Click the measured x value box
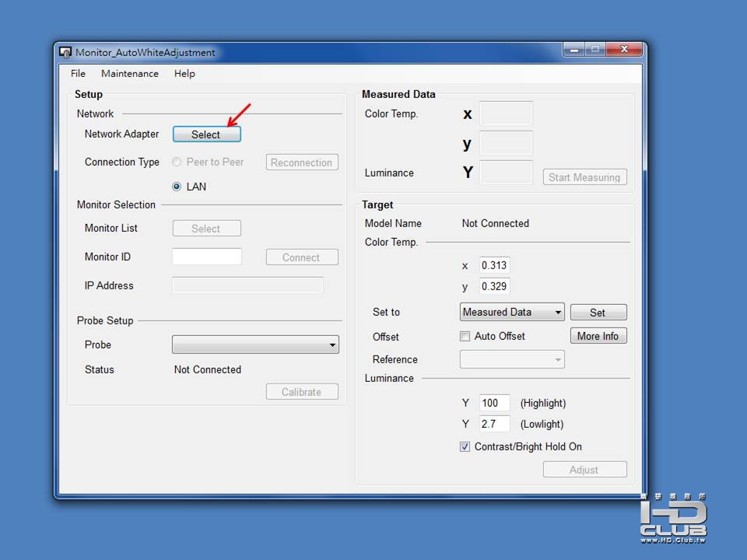747x560 pixels. (506, 114)
